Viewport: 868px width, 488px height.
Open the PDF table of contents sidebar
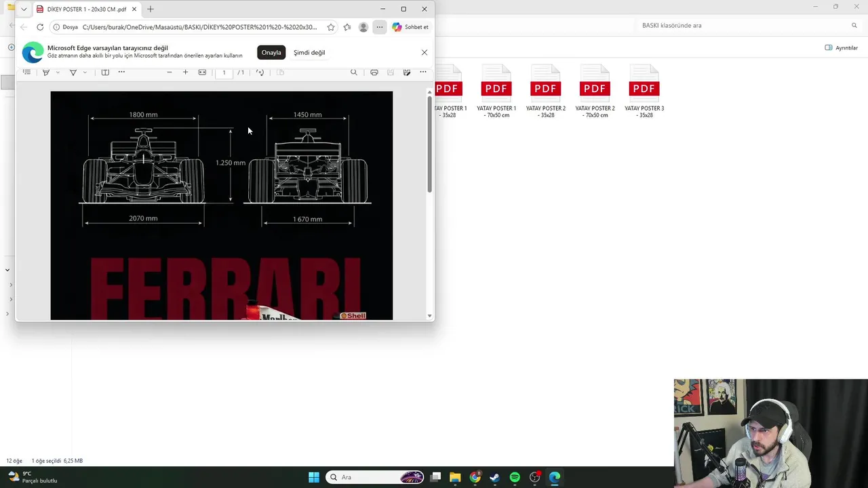point(26,72)
